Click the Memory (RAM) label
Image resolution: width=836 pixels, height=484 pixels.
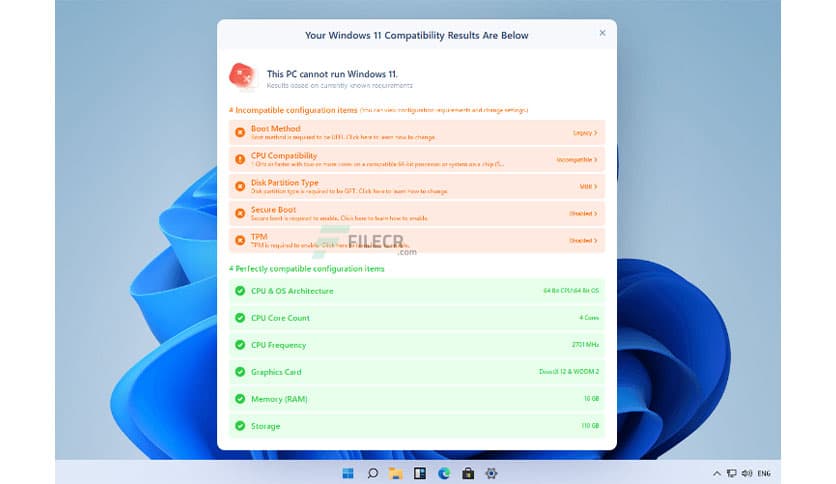point(279,399)
